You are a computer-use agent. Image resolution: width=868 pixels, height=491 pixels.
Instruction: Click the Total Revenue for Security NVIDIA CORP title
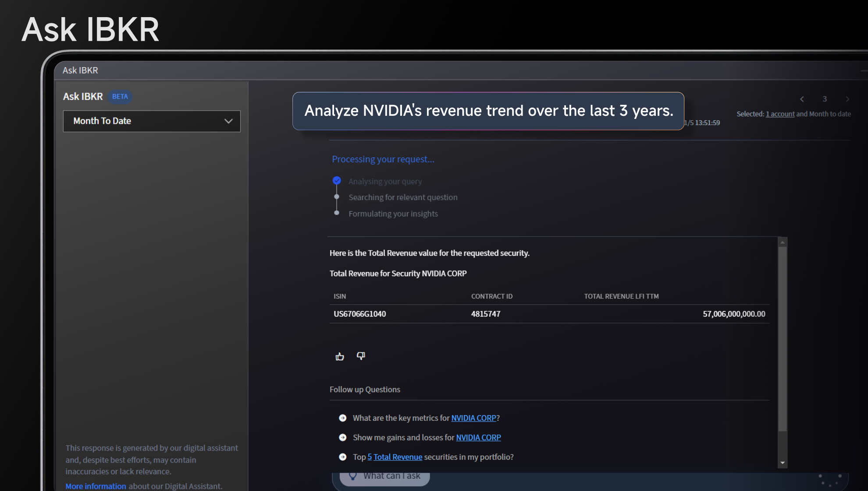pyautogui.click(x=398, y=274)
